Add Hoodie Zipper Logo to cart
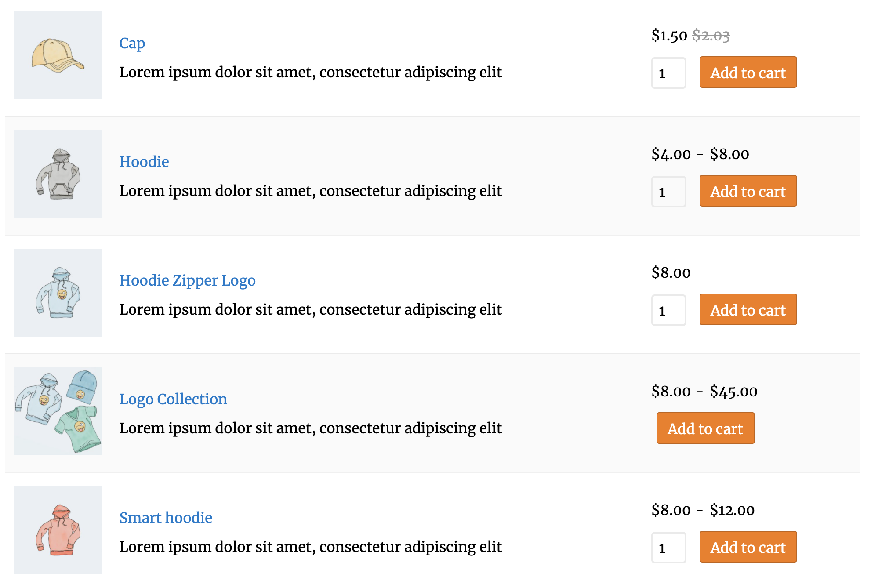Viewport: 871px width, 588px height. 748,310
